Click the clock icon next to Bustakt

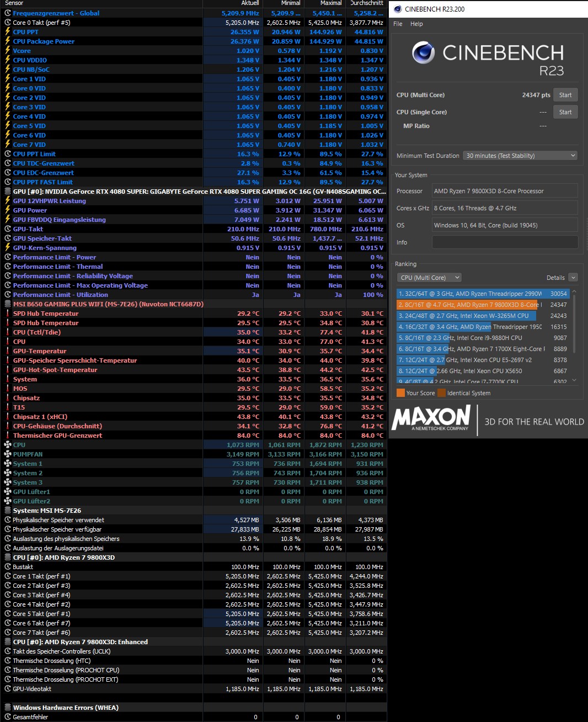pyautogui.click(x=7, y=567)
